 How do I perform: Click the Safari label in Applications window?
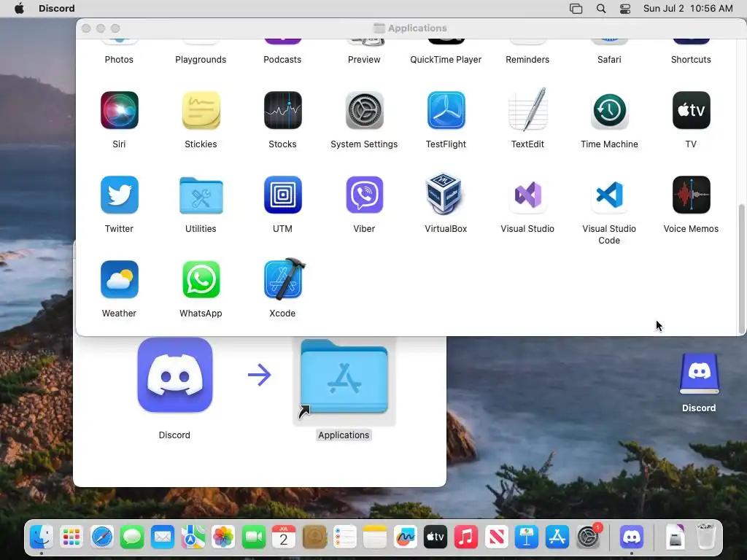pyautogui.click(x=609, y=60)
